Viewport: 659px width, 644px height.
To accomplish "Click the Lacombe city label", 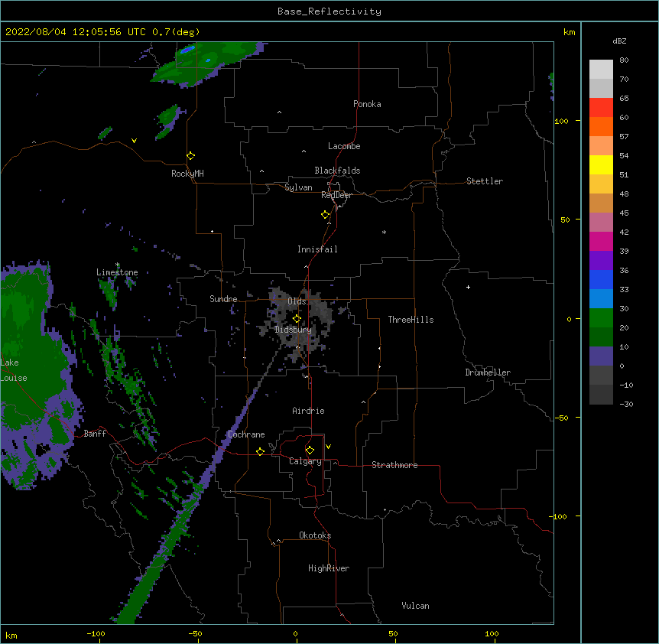I will 344,146.
